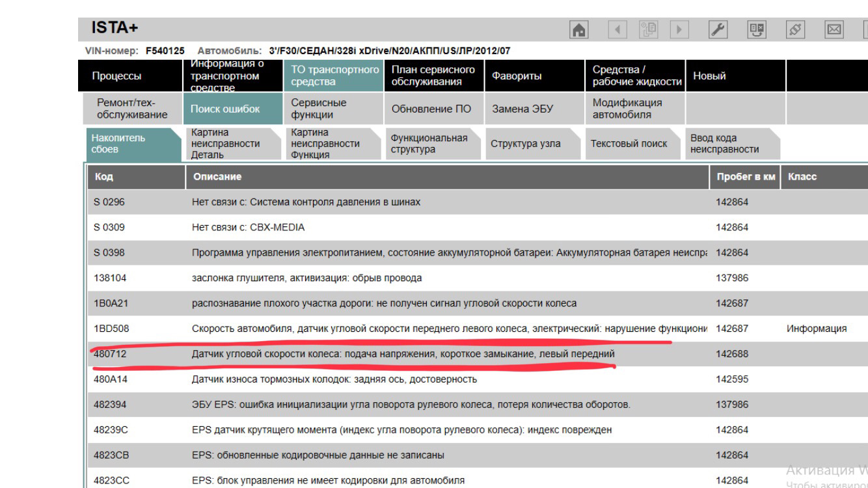
Task: Open the Ремонт/тех-обслуживание tab
Action: pyautogui.click(x=134, y=109)
